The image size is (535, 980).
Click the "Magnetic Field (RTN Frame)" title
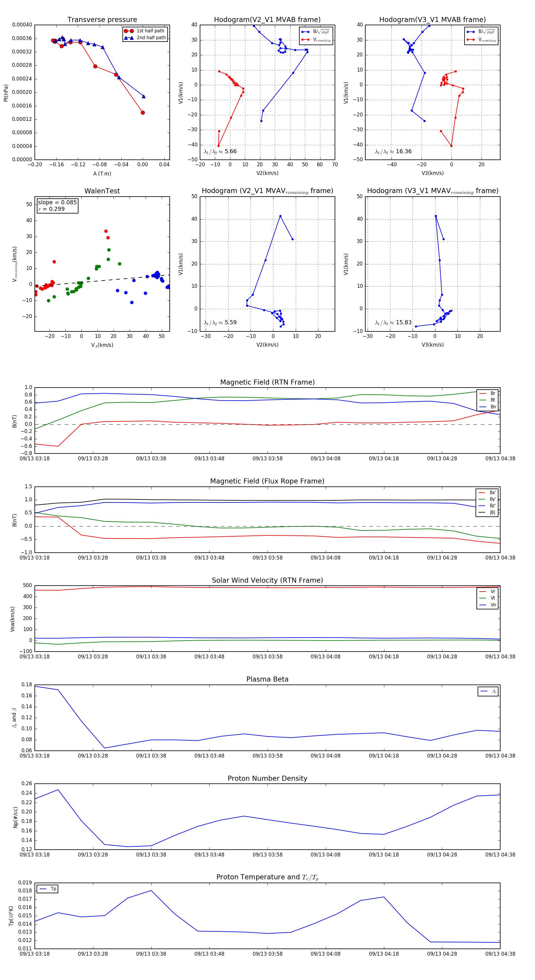click(x=267, y=382)
